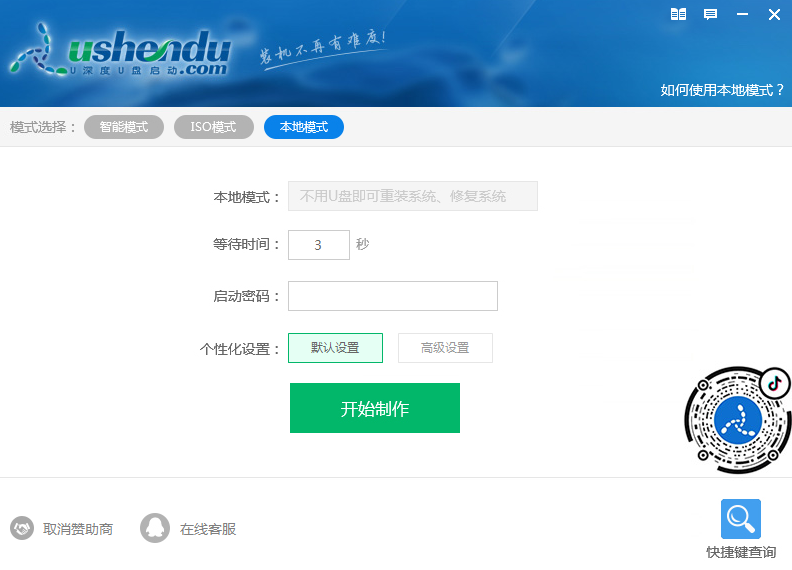The height and width of the screenshot is (570, 792).
Task: Select 高级设置 personalization option
Action: (x=445, y=348)
